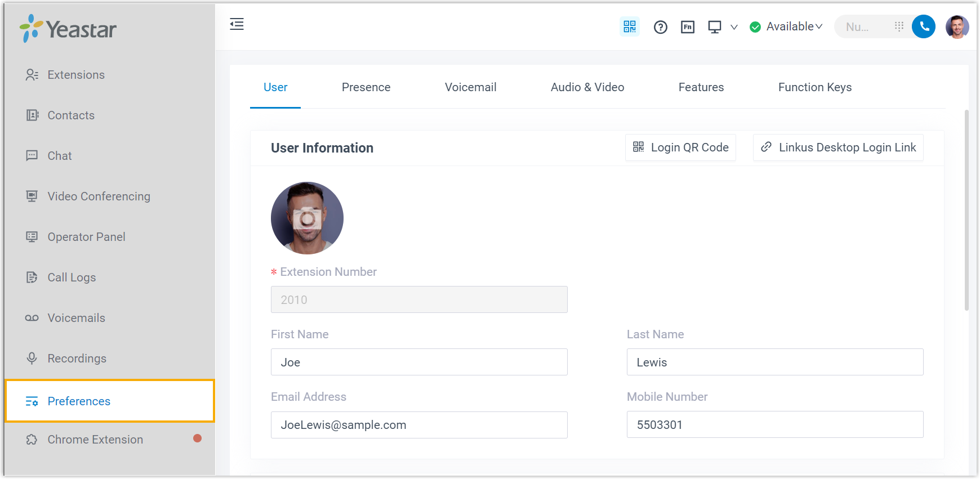Open the dial pad grid icon
The image size is (980, 479).
pos(899,26)
